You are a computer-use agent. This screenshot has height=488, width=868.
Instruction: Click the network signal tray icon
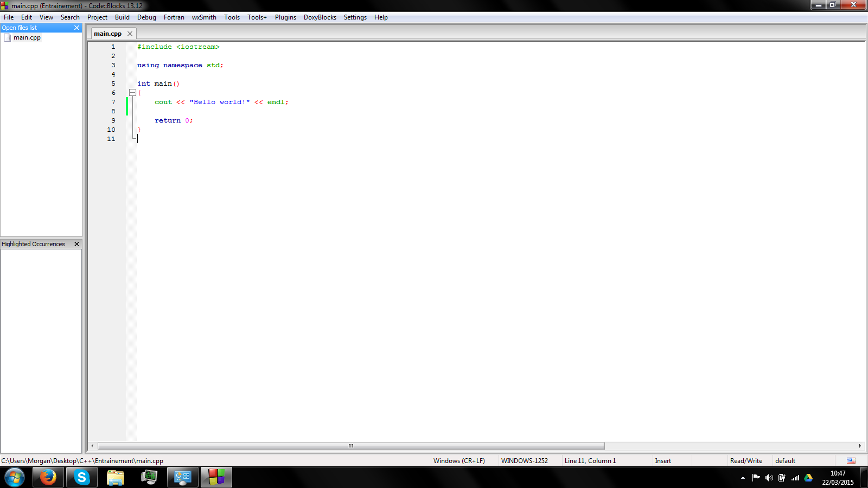pos(796,478)
